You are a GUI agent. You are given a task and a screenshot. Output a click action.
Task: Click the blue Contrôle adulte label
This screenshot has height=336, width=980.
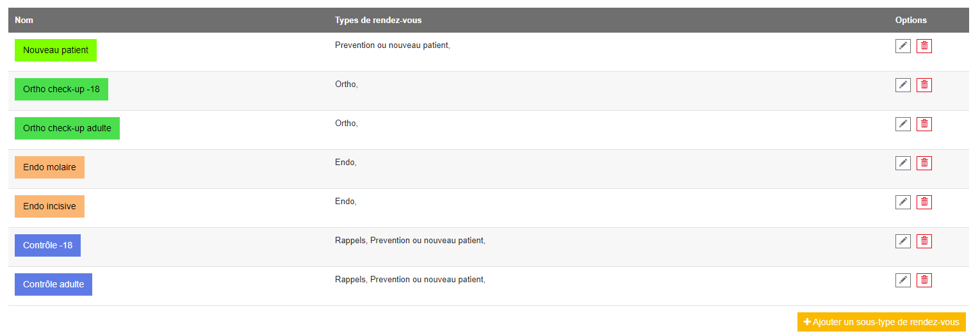coord(53,284)
